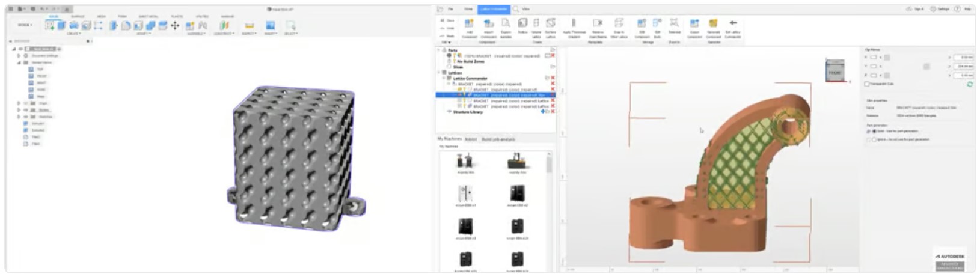Select the Apply Thickness Gradient tool
The width and height of the screenshot is (980, 280).
[574, 24]
